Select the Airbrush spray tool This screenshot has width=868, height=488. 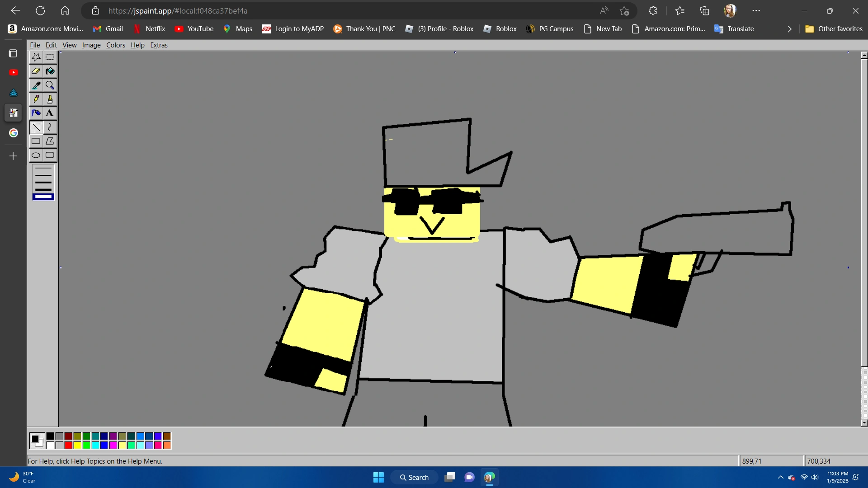(x=36, y=113)
